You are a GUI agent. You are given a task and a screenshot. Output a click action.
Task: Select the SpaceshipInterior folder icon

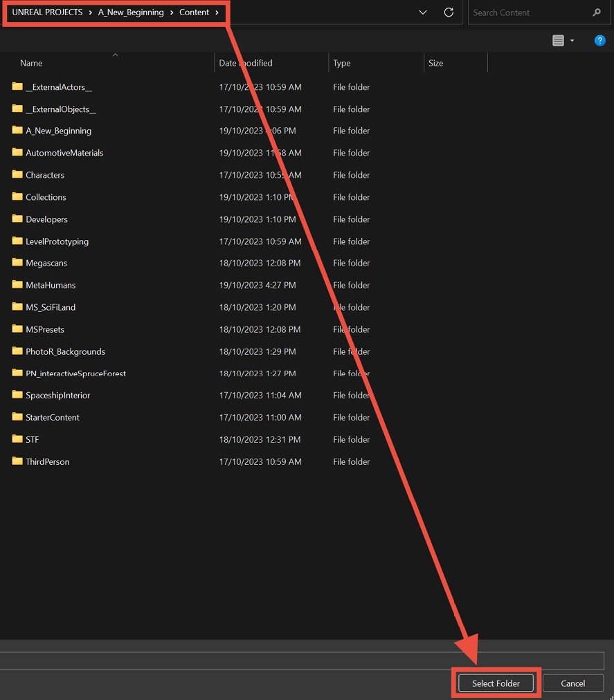pos(17,395)
